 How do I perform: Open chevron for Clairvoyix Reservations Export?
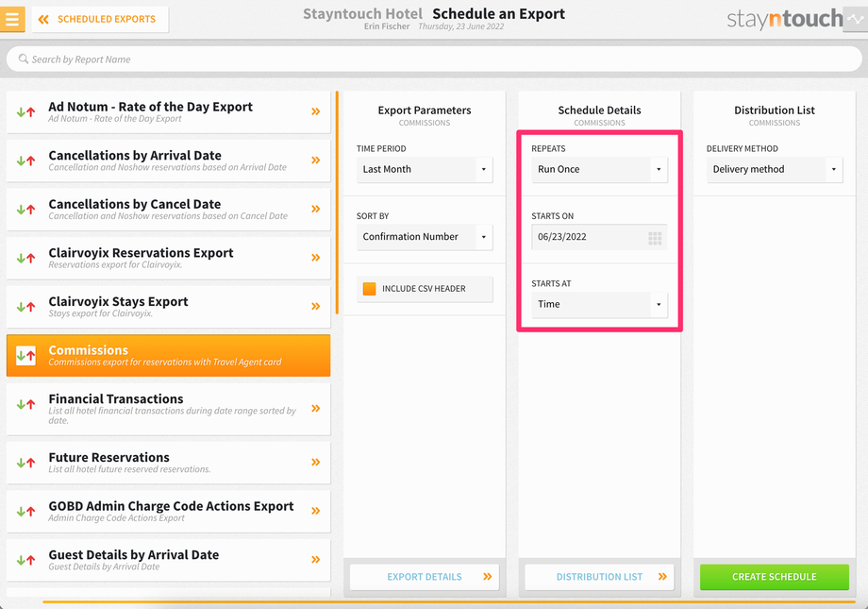(315, 258)
